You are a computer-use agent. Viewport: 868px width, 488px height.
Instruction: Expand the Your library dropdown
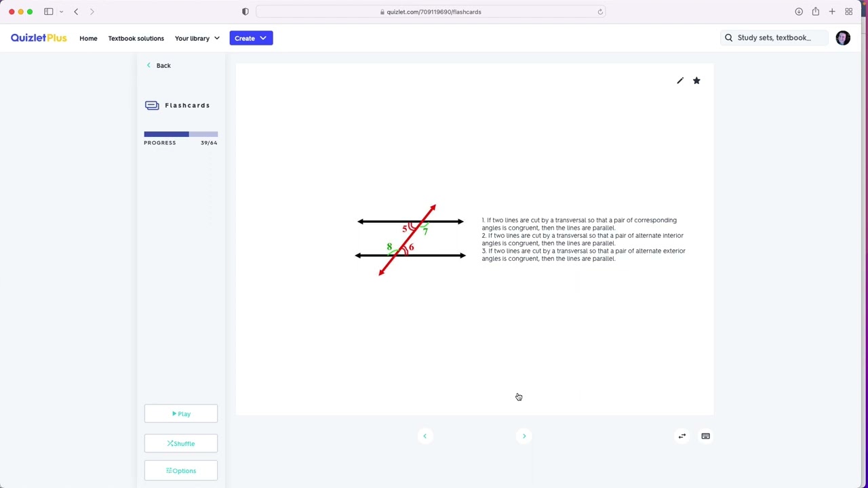[197, 38]
